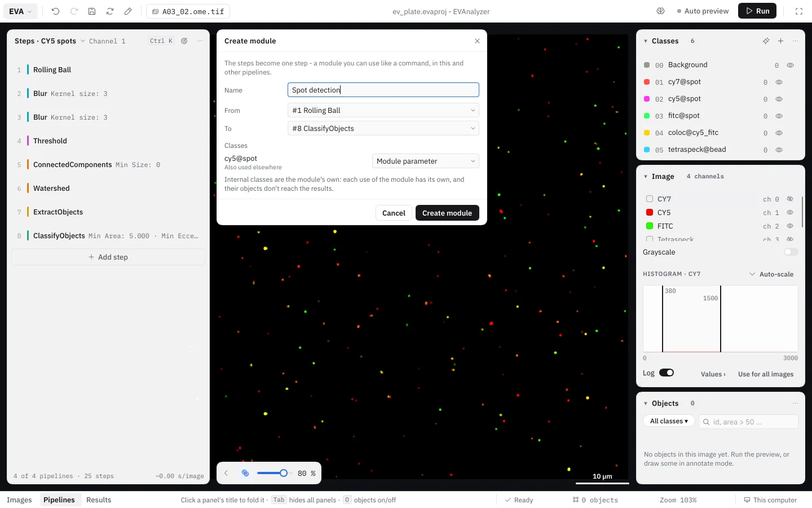Switch to the Images tab

coord(19,500)
